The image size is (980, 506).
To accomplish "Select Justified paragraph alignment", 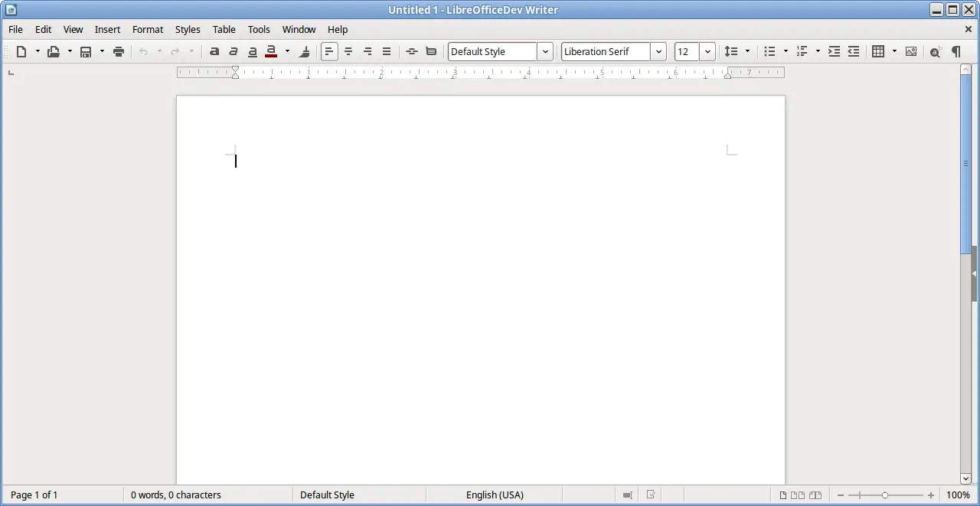I will click(387, 51).
